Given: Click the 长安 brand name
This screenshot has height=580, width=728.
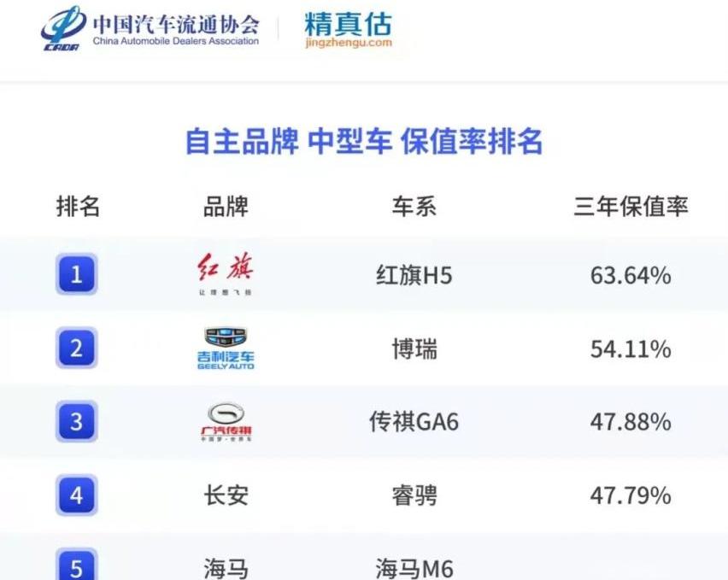Looking at the screenshot, I should [226, 495].
